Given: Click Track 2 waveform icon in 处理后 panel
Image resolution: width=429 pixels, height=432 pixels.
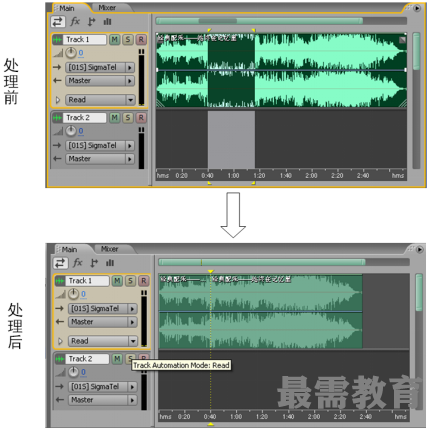Looking at the screenshot, I should pyautogui.click(x=60, y=359).
